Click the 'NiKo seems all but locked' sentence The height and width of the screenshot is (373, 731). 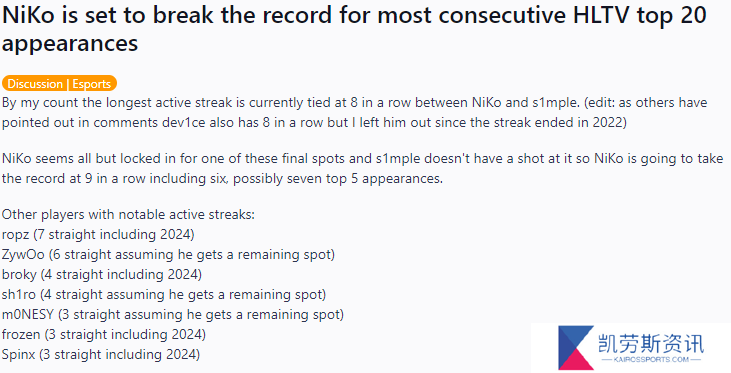click(x=362, y=168)
